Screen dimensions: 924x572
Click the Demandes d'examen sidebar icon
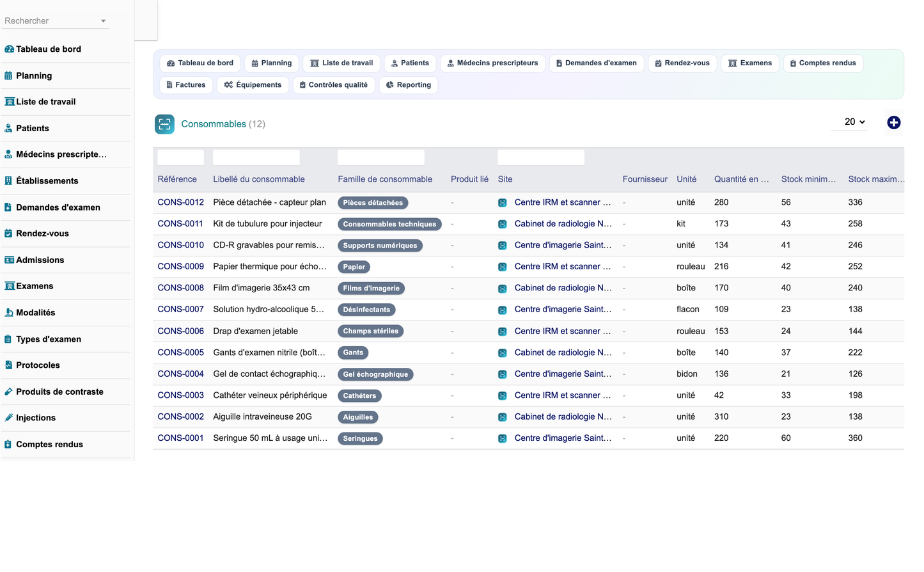pos(8,207)
